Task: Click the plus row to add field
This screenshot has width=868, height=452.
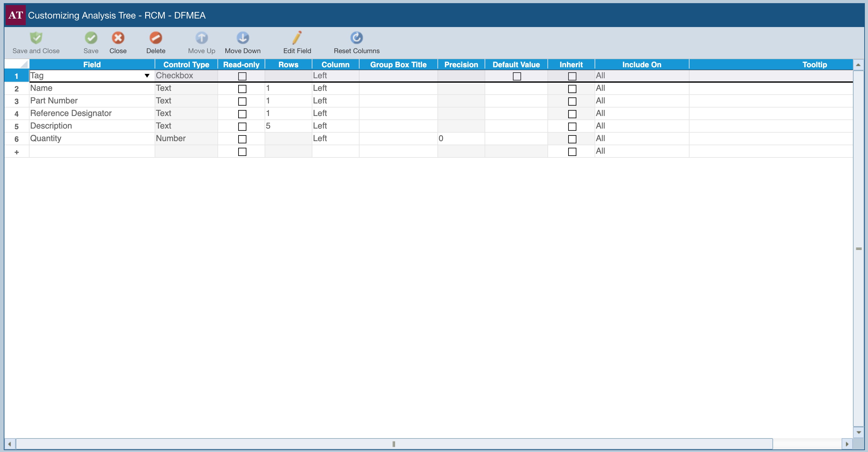Action: point(17,152)
